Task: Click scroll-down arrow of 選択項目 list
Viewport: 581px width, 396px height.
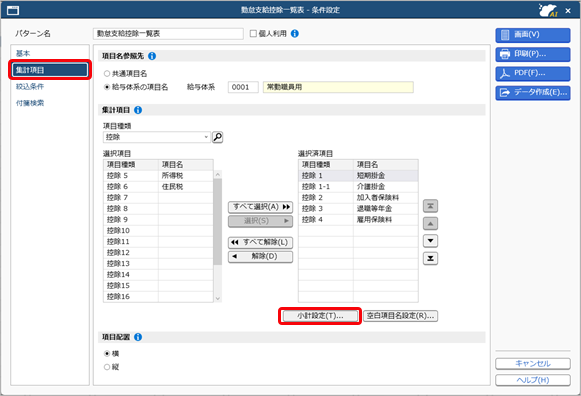Action: pos(218,298)
